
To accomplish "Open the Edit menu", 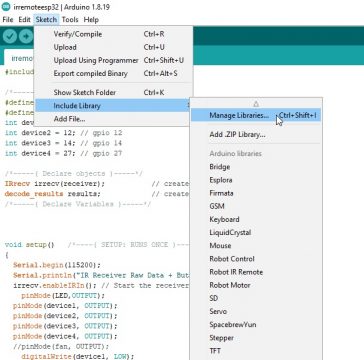I will (x=24, y=20).
